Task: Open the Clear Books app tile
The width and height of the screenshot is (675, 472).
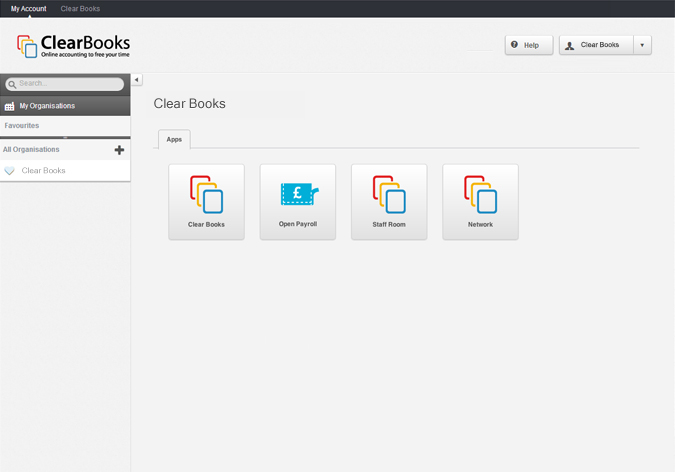Action: [x=206, y=201]
